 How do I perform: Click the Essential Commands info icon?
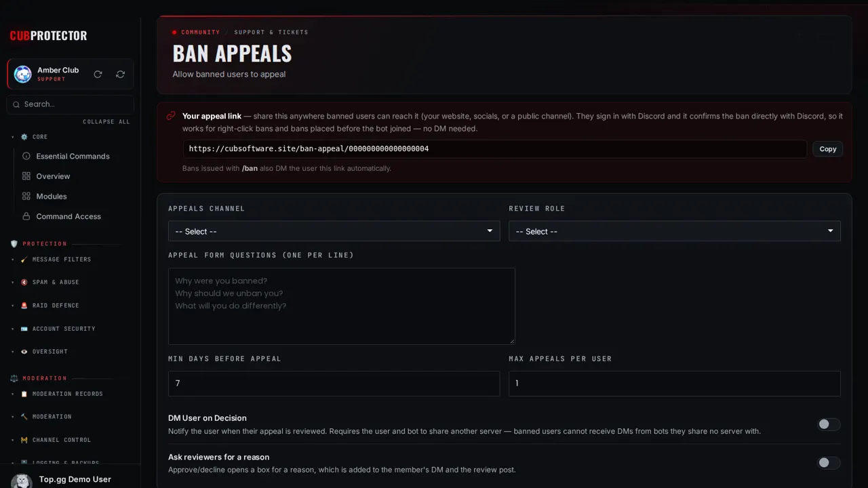pos(26,156)
